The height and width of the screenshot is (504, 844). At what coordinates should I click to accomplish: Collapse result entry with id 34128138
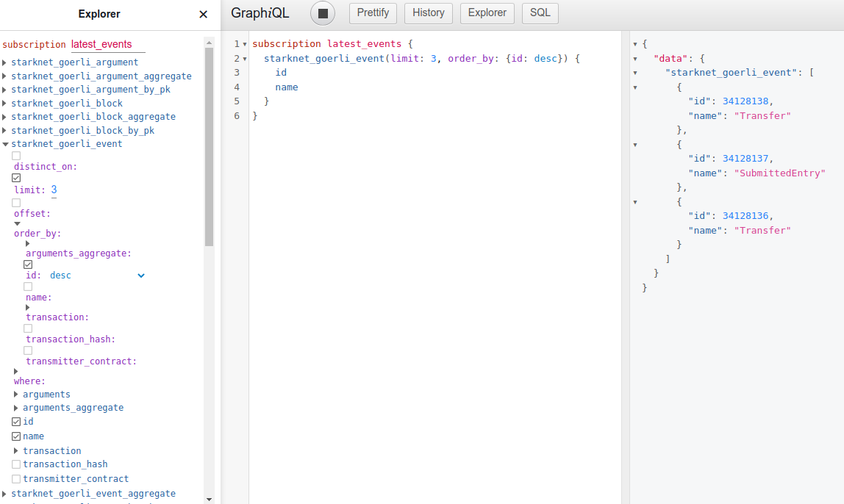pyautogui.click(x=635, y=87)
